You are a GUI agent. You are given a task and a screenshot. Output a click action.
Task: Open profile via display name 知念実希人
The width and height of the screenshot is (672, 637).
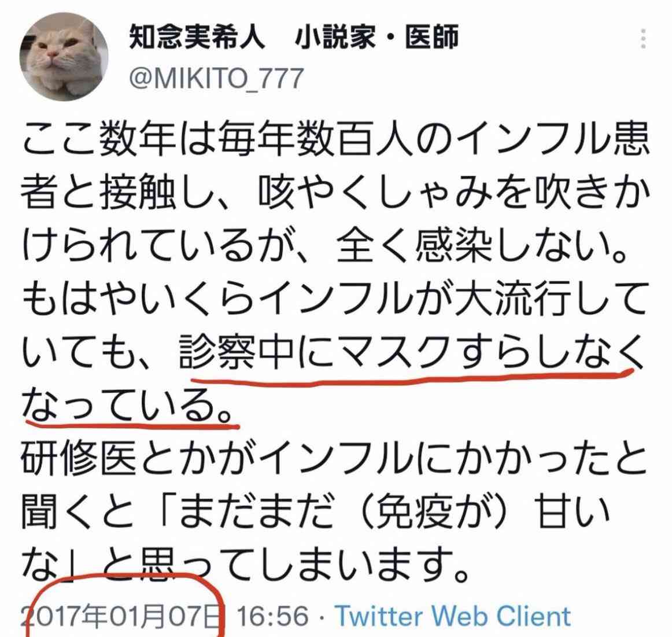pyautogui.click(x=196, y=36)
